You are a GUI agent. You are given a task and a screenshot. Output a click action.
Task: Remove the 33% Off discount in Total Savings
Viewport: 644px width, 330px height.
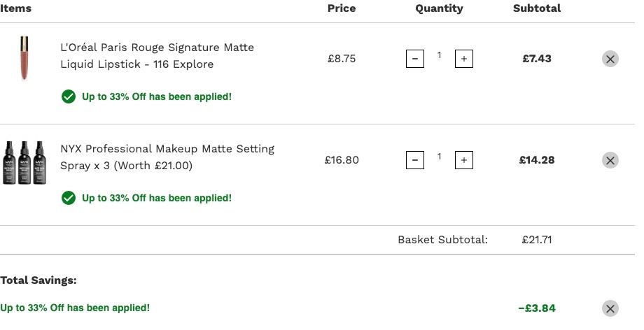[610, 308]
